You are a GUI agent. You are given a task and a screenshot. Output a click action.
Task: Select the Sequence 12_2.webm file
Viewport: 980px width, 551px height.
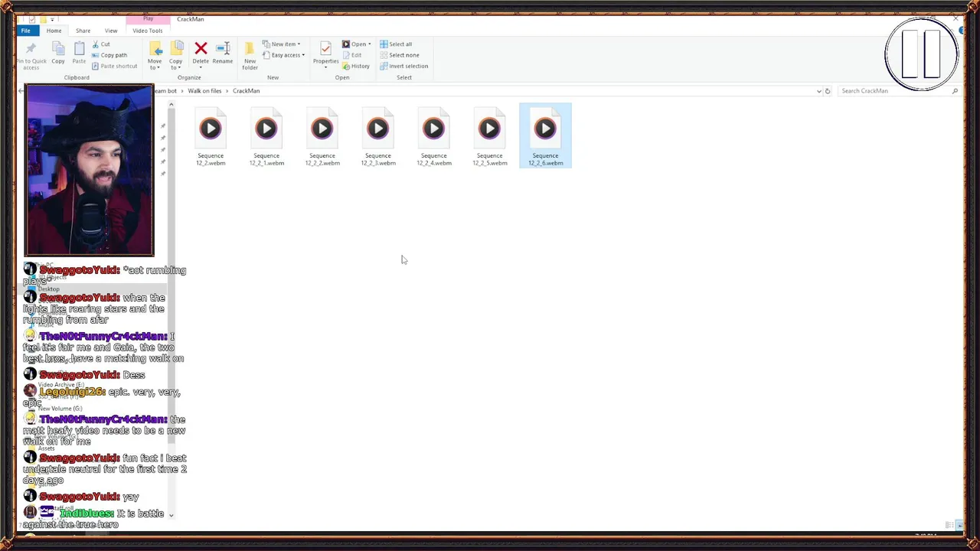point(211,138)
